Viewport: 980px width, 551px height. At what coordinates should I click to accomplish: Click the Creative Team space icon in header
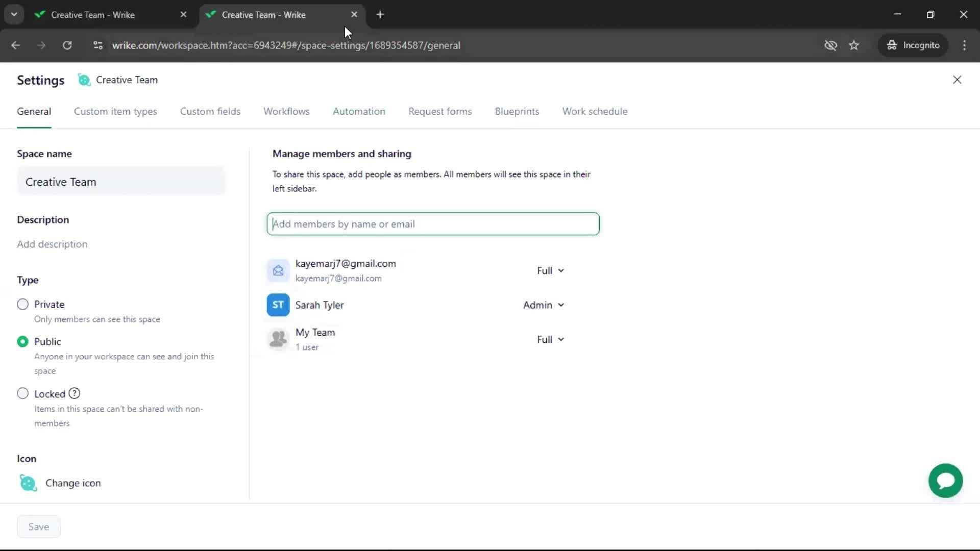point(84,80)
